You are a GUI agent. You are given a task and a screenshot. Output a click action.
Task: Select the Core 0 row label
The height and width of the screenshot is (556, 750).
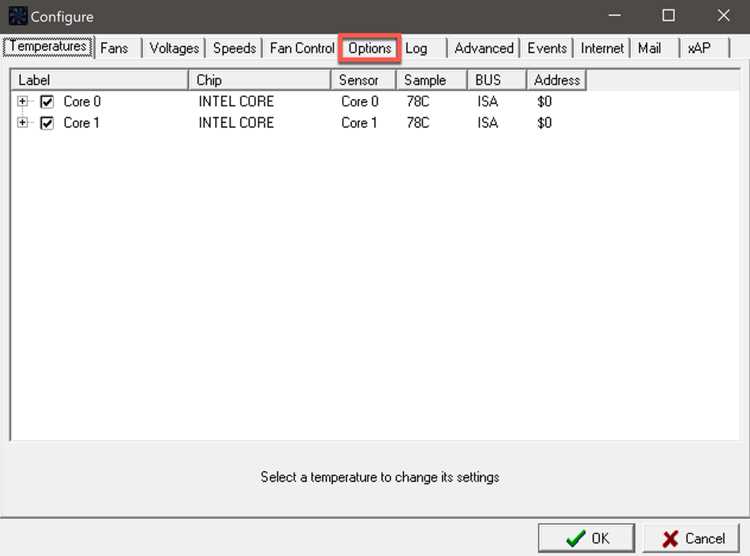pyautogui.click(x=82, y=101)
